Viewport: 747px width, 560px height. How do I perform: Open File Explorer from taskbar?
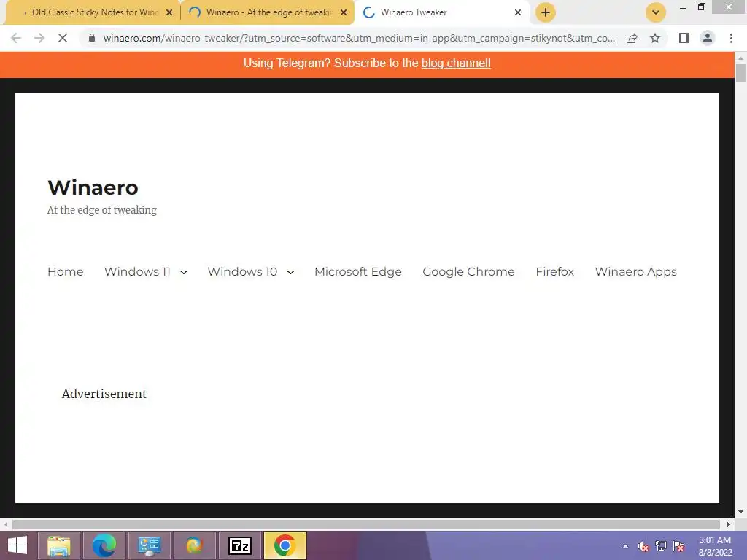pos(58,545)
